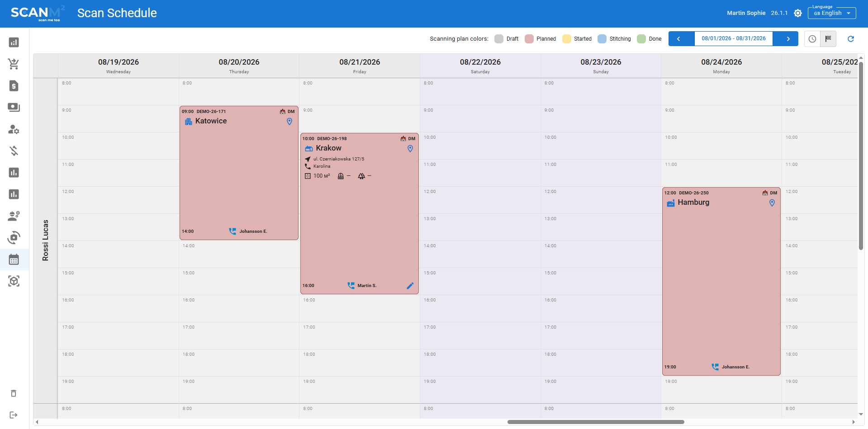
Task: Click the logout icon in sidebar
Action: pos(14,415)
